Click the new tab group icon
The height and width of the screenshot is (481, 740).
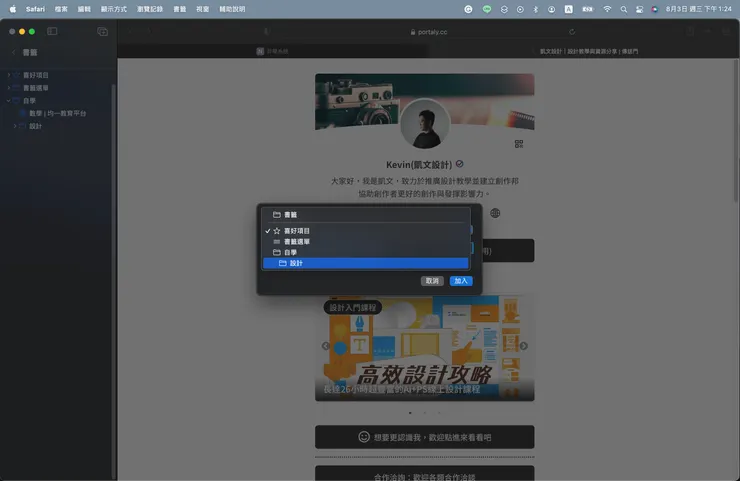102,32
